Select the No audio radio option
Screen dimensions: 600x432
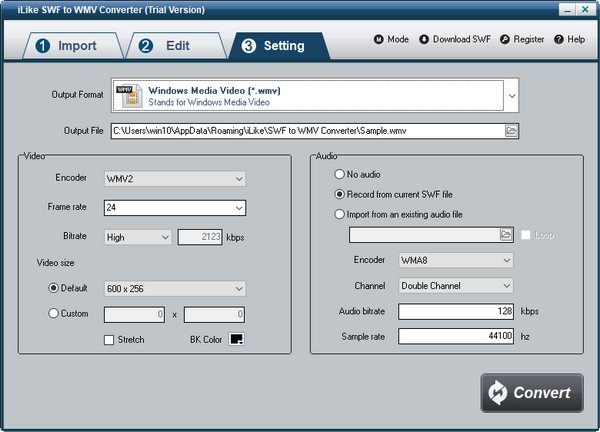340,173
